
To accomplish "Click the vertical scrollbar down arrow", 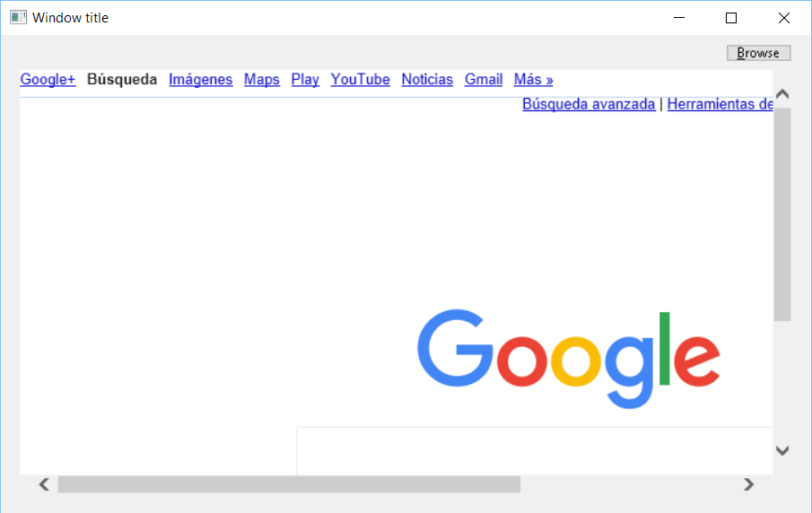I will pos(782,450).
